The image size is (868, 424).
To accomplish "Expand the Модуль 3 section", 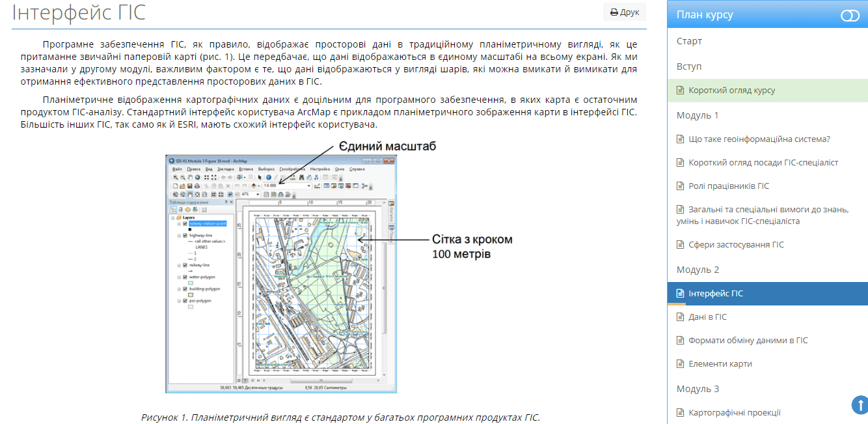I will (698, 389).
